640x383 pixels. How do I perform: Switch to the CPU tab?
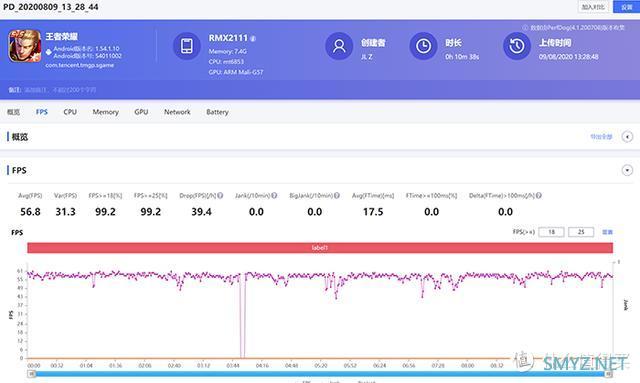point(70,112)
